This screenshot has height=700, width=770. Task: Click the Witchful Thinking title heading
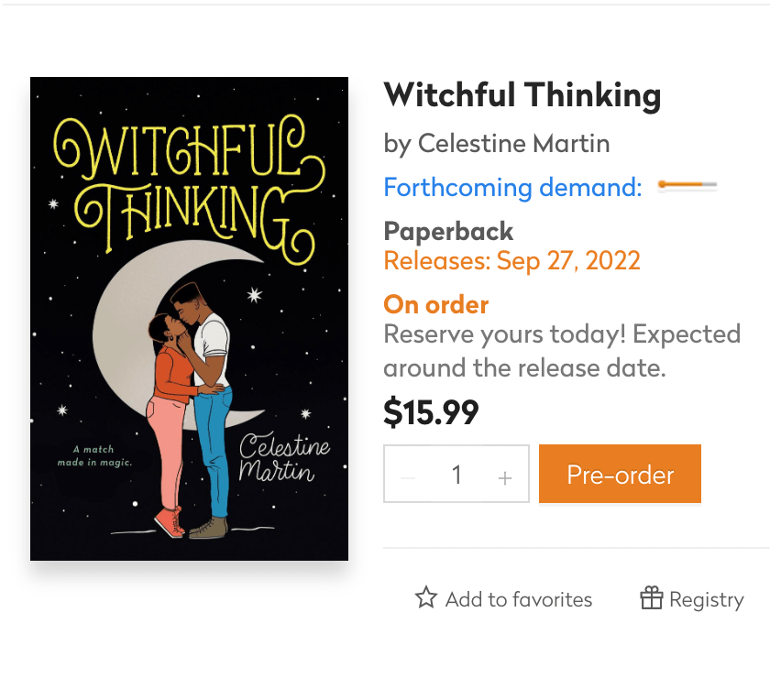click(522, 94)
